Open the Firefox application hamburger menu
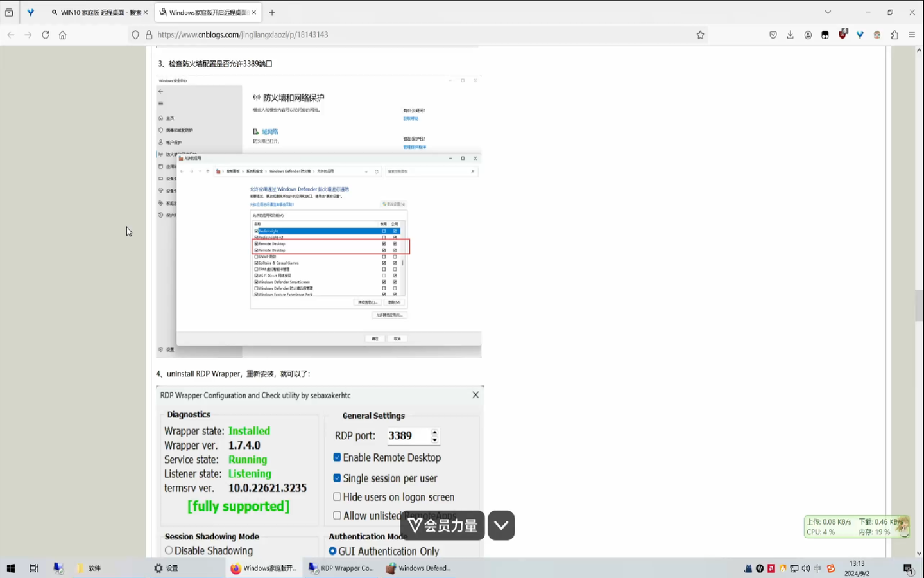 [x=912, y=35]
